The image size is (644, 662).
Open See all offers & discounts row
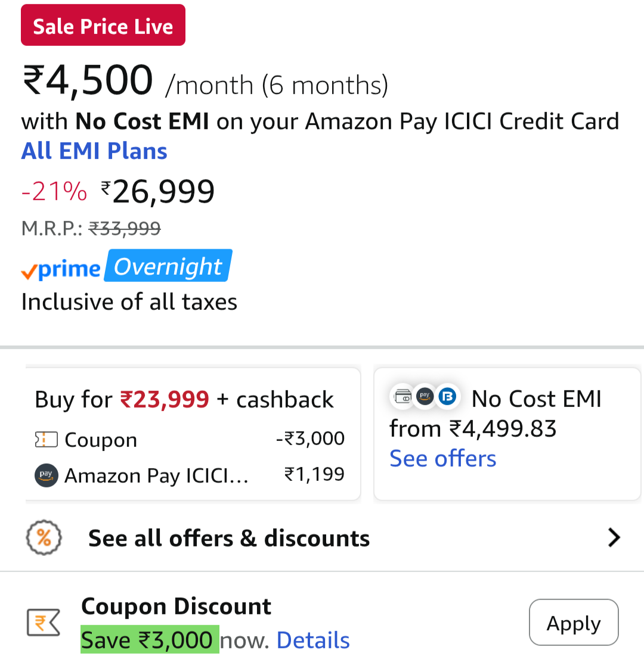pos(229,539)
